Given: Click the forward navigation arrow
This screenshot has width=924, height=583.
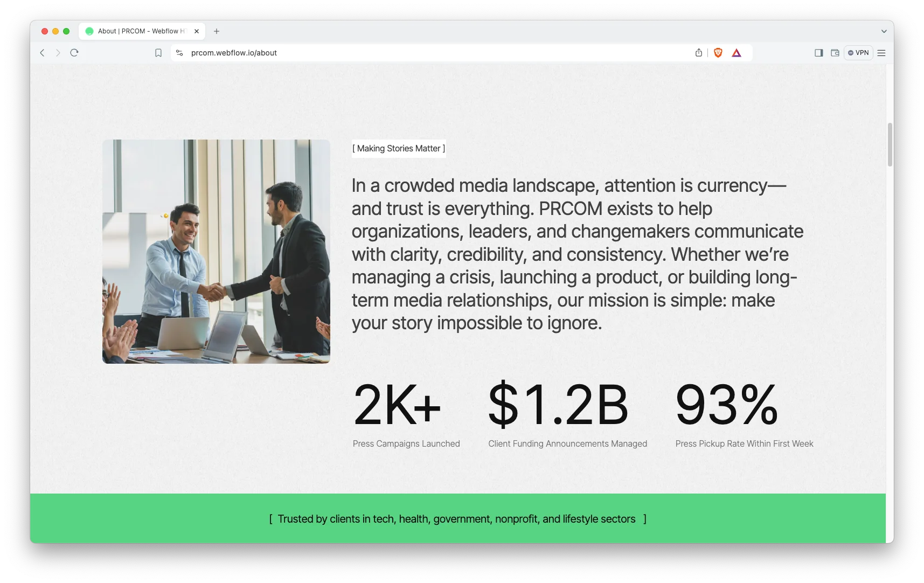Looking at the screenshot, I should click(58, 53).
